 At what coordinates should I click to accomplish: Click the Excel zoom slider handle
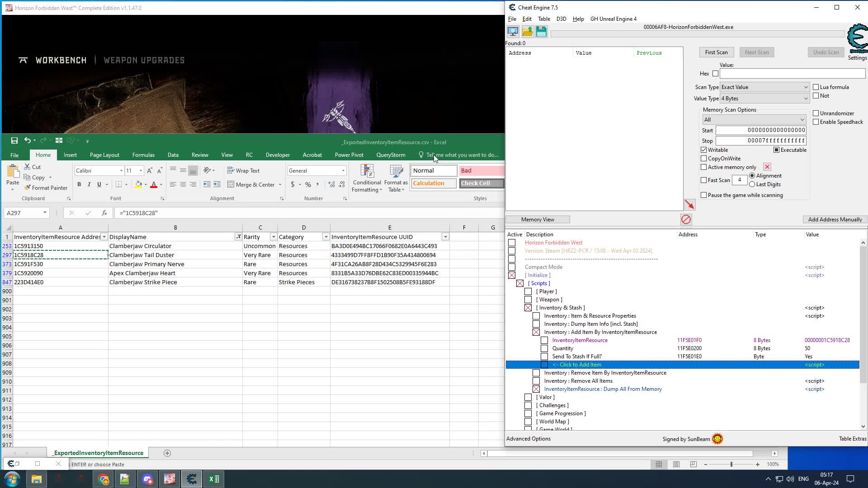click(x=731, y=465)
